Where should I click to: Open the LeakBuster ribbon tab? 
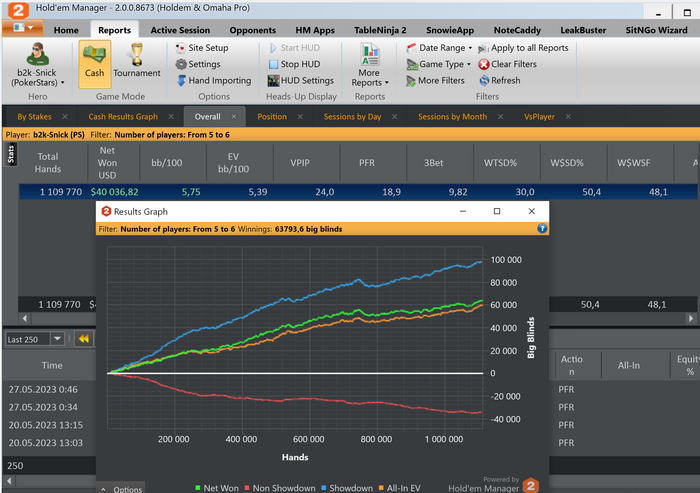(583, 30)
